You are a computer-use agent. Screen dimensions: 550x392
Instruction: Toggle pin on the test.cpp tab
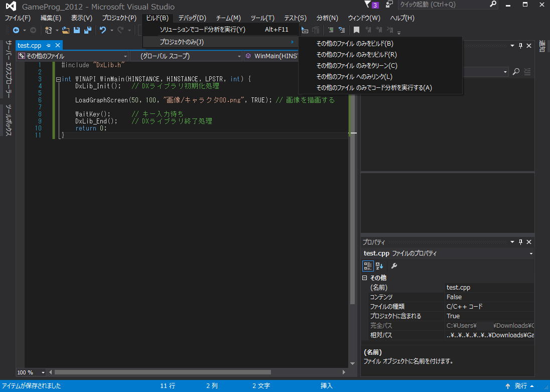49,46
